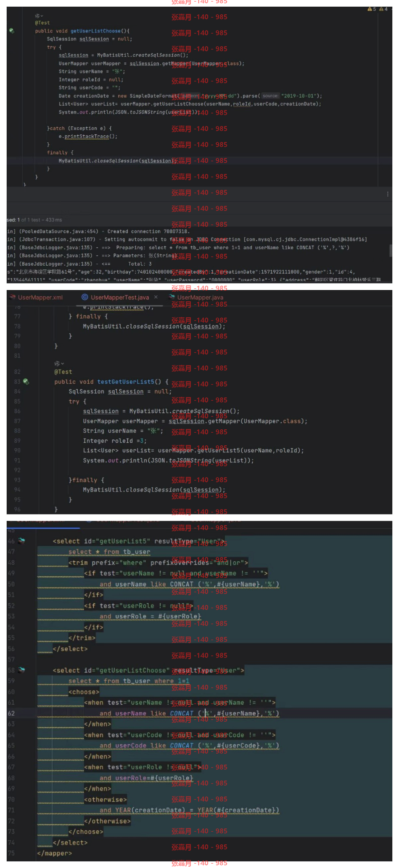Image resolution: width=399 pixels, height=868 pixels.
Task: Click the closing </mapper> tag
Action: [54, 853]
